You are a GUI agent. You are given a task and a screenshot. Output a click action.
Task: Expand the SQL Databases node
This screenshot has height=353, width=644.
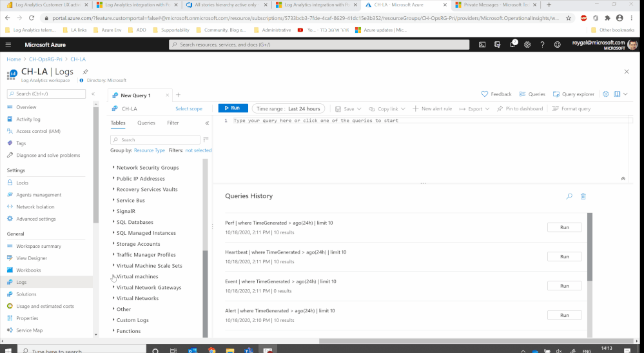coord(113,222)
